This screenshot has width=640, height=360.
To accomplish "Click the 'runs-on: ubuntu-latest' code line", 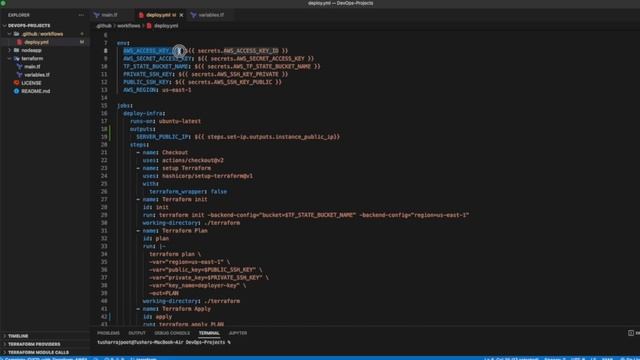I will [165, 121].
